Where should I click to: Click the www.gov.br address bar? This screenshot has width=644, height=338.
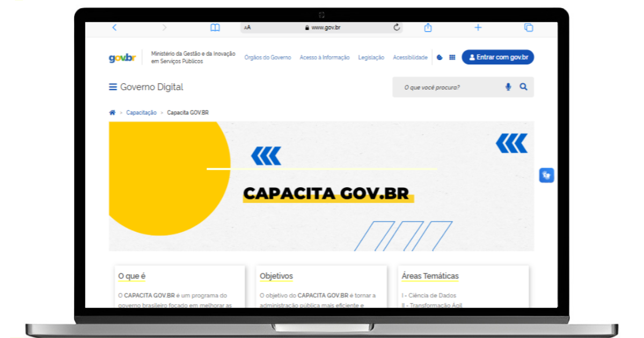point(321,27)
